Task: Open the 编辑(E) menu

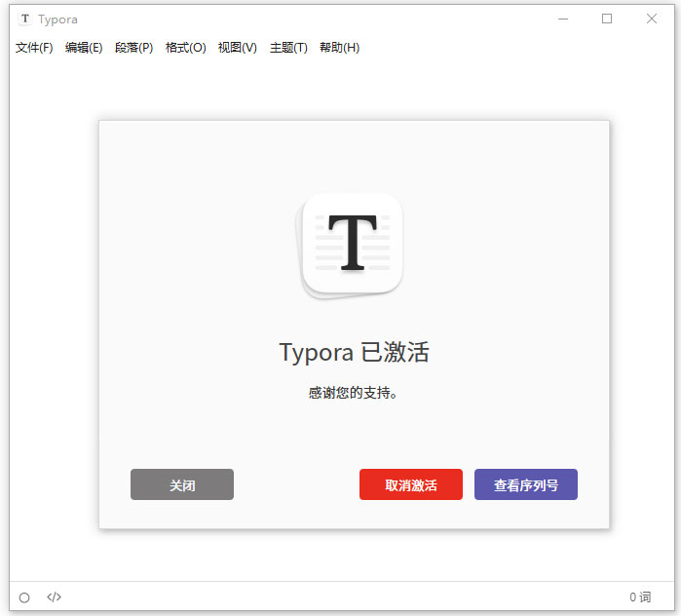Action: [84, 48]
